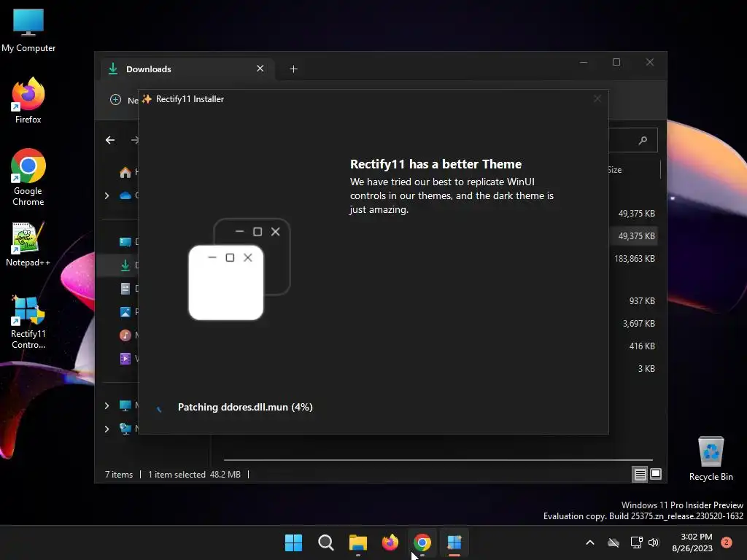Image resolution: width=747 pixels, height=560 pixels.
Task: Select the file sized 3 KB
Action: pyautogui.click(x=646, y=368)
